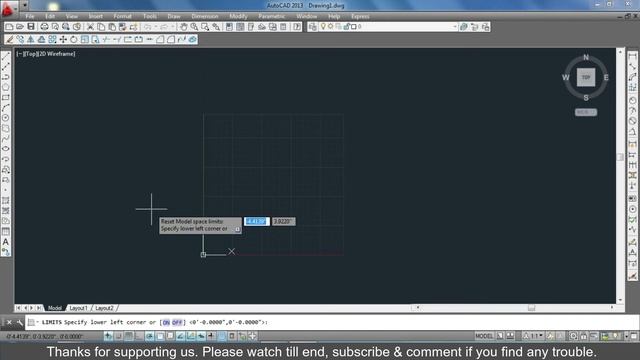Switch to the Layout1 tab

click(78, 308)
